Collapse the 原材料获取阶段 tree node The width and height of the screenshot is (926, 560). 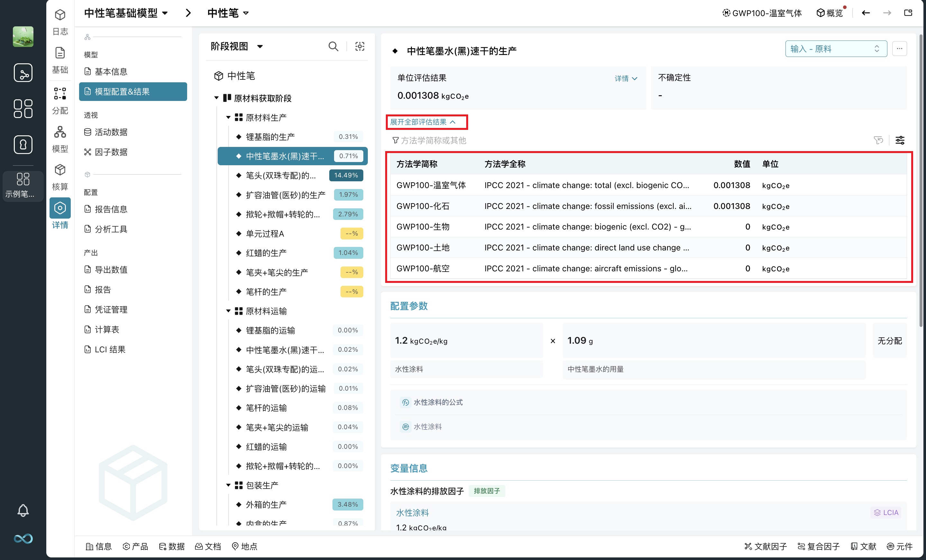pos(216,98)
